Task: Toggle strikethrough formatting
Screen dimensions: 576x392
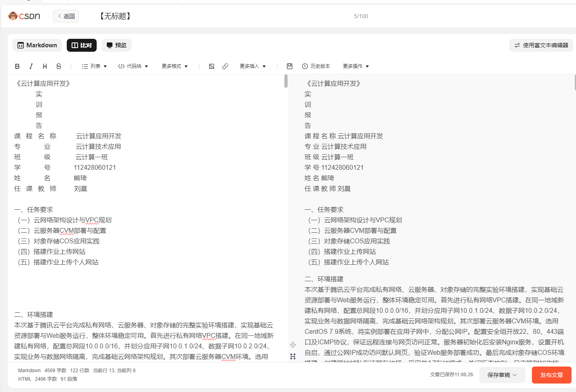Action: 59,66
